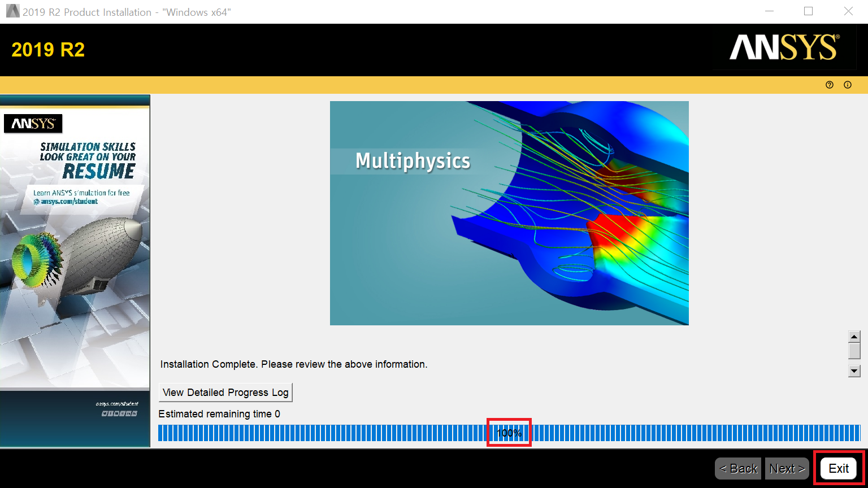Close the installer window

[848, 11]
